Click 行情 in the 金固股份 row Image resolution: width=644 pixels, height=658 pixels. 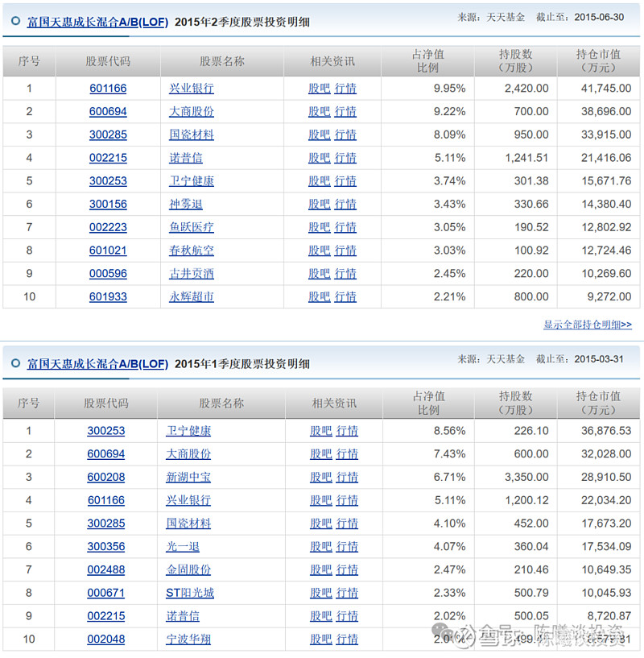(x=347, y=569)
